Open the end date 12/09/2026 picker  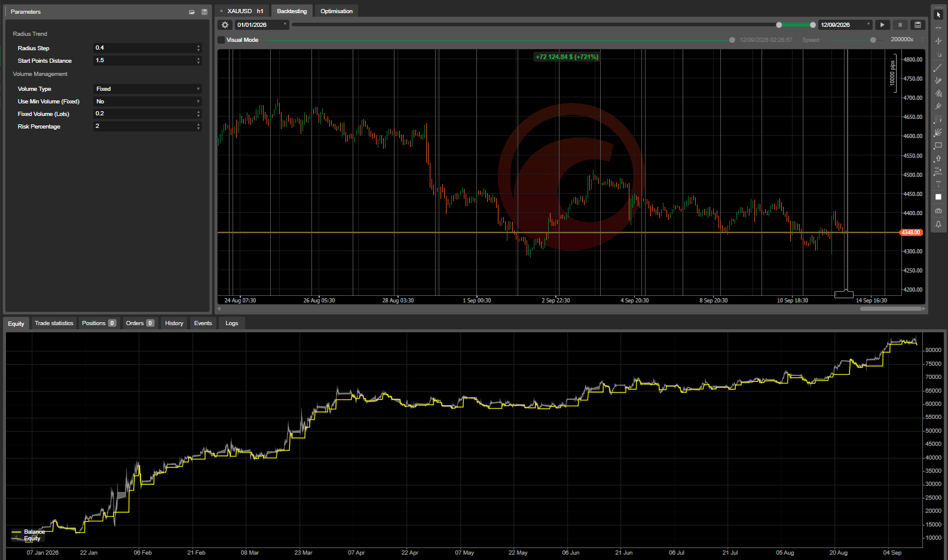click(845, 25)
